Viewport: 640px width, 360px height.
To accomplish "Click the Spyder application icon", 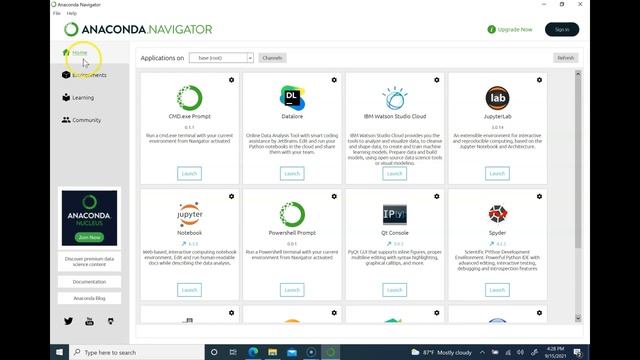I will tap(497, 214).
